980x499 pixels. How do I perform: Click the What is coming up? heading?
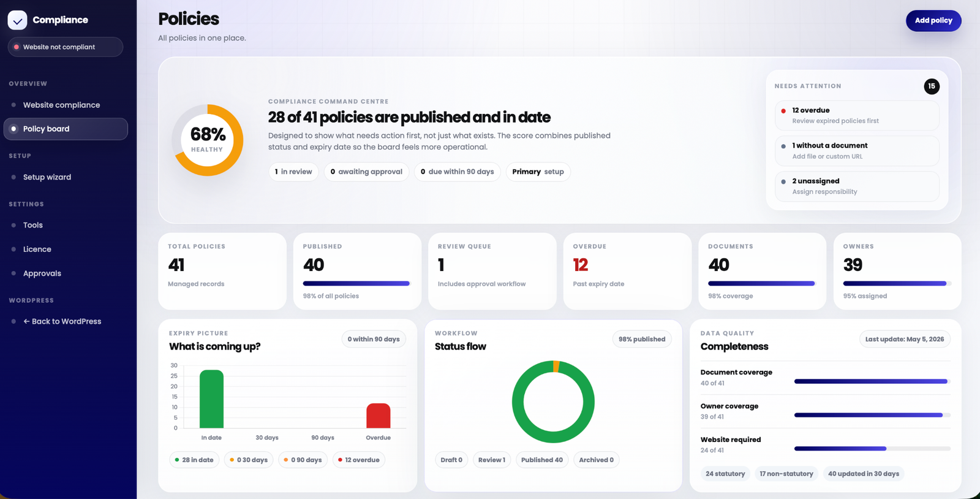[x=214, y=346]
